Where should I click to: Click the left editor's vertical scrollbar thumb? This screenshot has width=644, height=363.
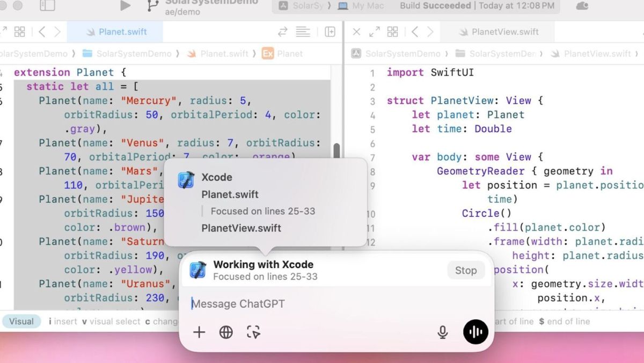point(336,151)
